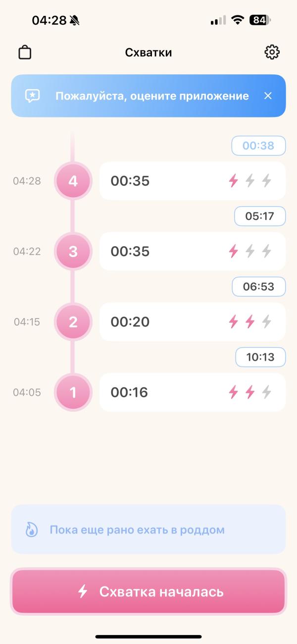The height and width of the screenshot is (644, 297).
Task: Tap 'Пожалуйста, оцените приложение' banner text
Action: click(x=152, y=96)
